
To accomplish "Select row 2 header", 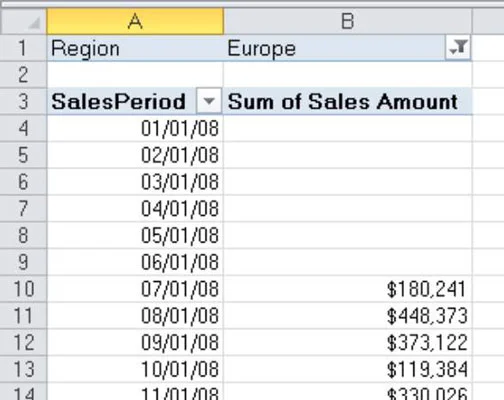I will [23, 75].
